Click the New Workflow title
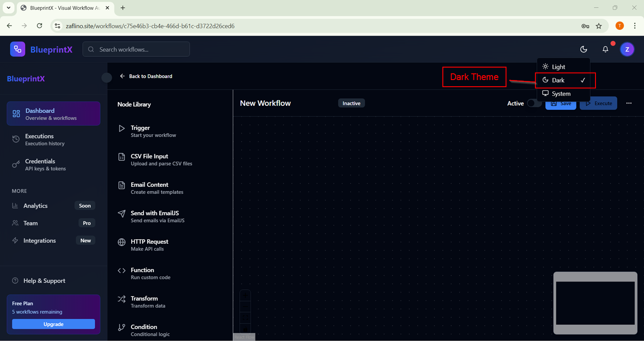The height and width of the screenshot is (341, 644). pos(265,103)
